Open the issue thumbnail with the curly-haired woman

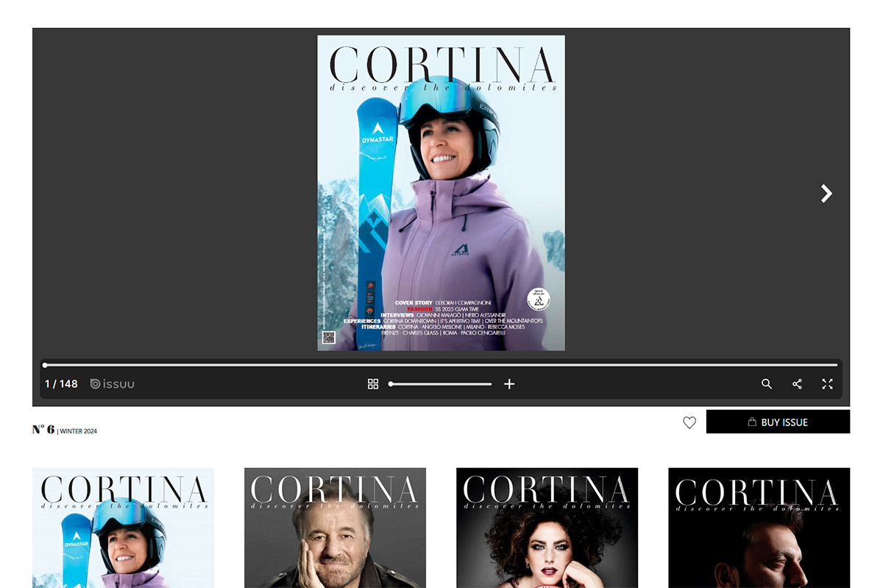pyautogui.click(x=547, y=528)
